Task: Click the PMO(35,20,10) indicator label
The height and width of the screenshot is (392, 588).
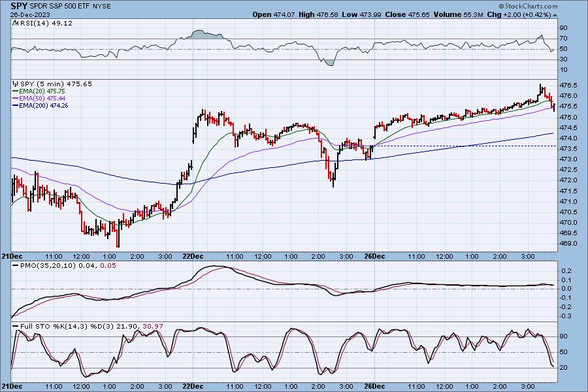Action: pos(68,266)
